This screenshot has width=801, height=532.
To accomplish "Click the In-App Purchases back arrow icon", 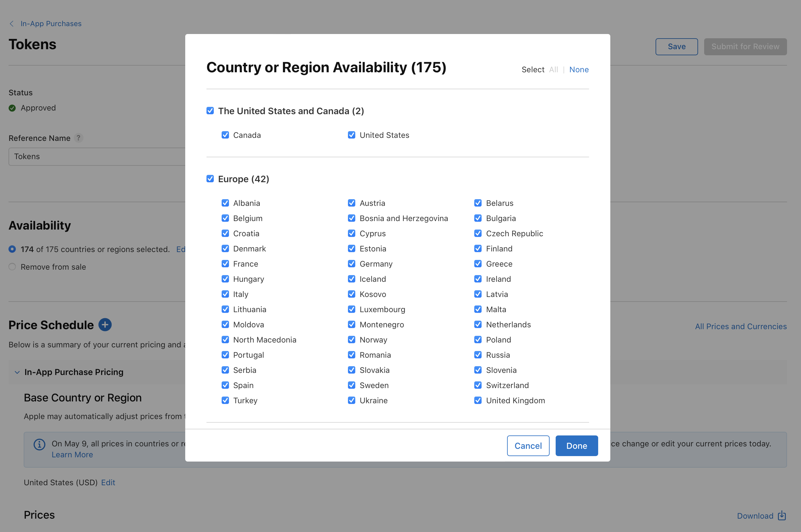I will (11, 23).
